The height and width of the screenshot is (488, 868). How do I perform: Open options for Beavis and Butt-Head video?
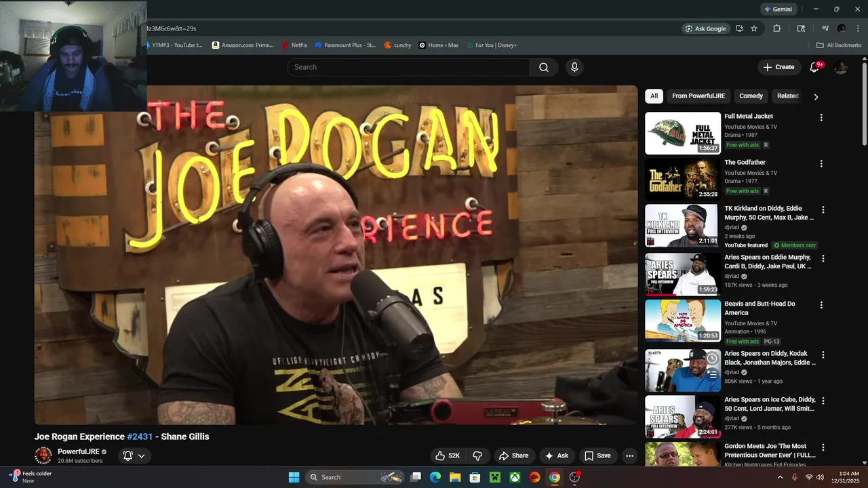[821, 306]
